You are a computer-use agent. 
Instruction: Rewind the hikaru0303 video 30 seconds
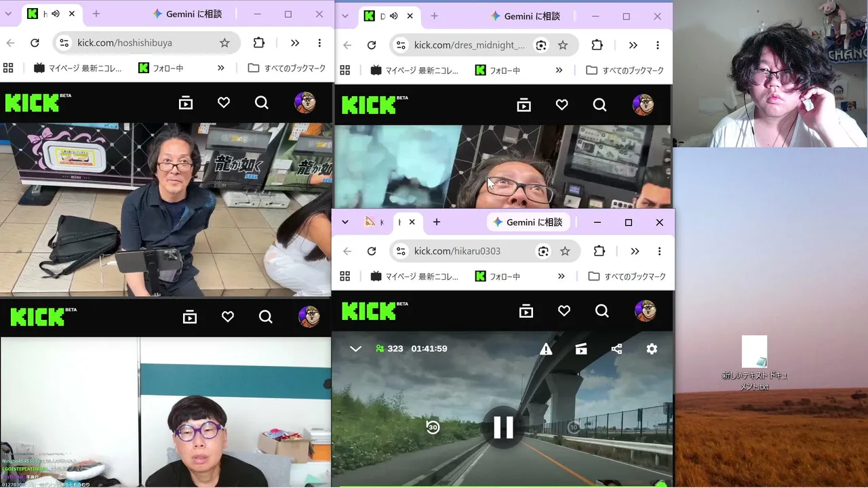[433, 427]
